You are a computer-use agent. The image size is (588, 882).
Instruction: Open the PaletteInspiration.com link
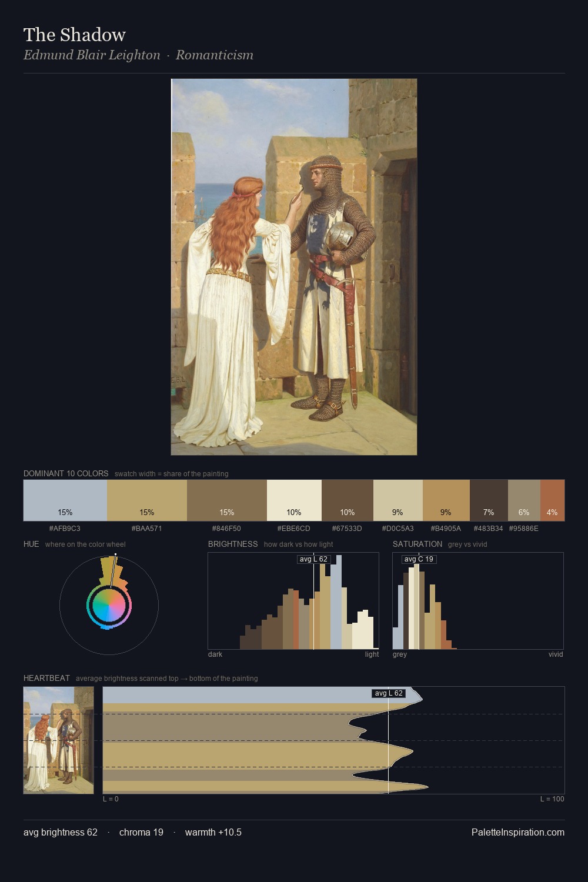[518, 832]
